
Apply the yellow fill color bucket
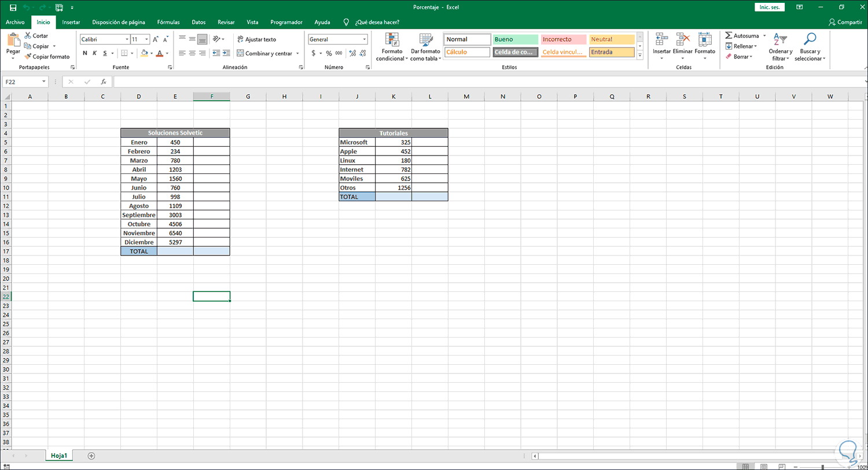pyautogui.click(x=144, y=53)
